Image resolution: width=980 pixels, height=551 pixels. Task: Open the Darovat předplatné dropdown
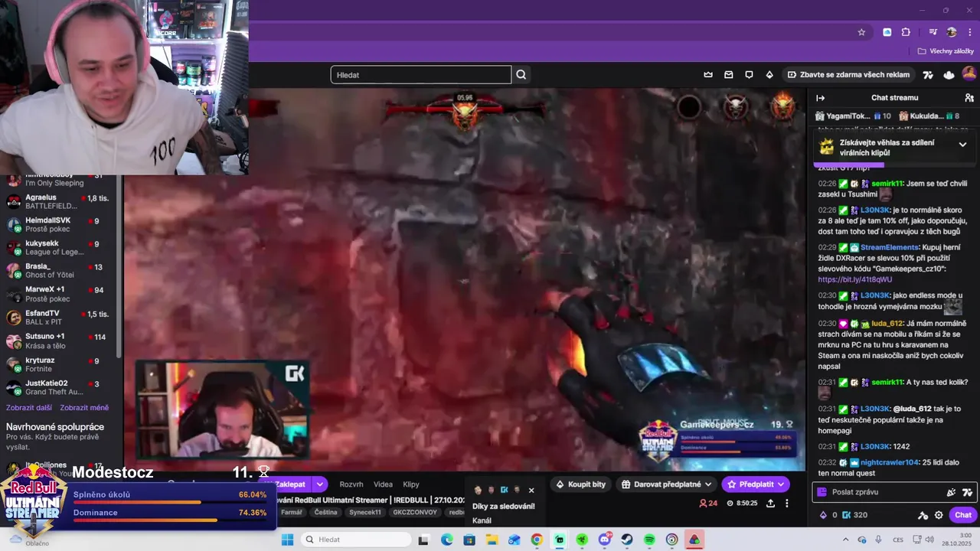pos(667,484)
